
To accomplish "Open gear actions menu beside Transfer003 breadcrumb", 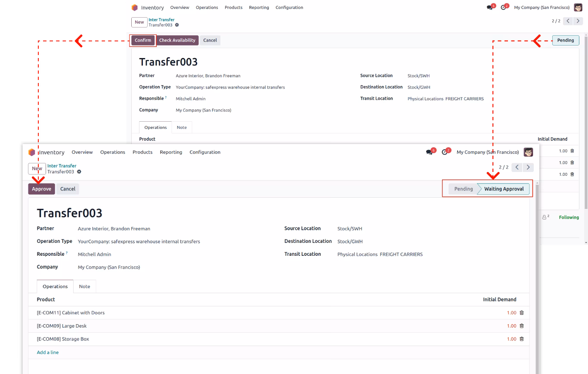I will pyautogui.click(x=79, y=172).
